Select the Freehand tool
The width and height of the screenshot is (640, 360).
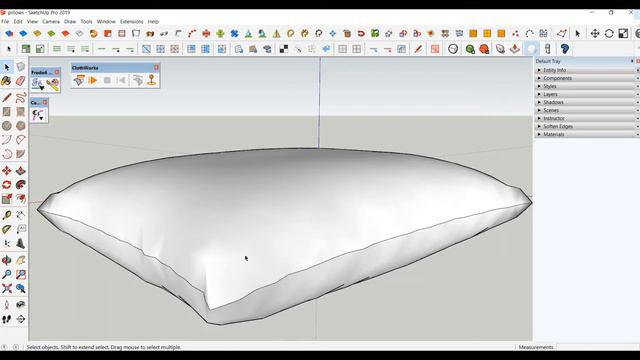coord(20,98)
